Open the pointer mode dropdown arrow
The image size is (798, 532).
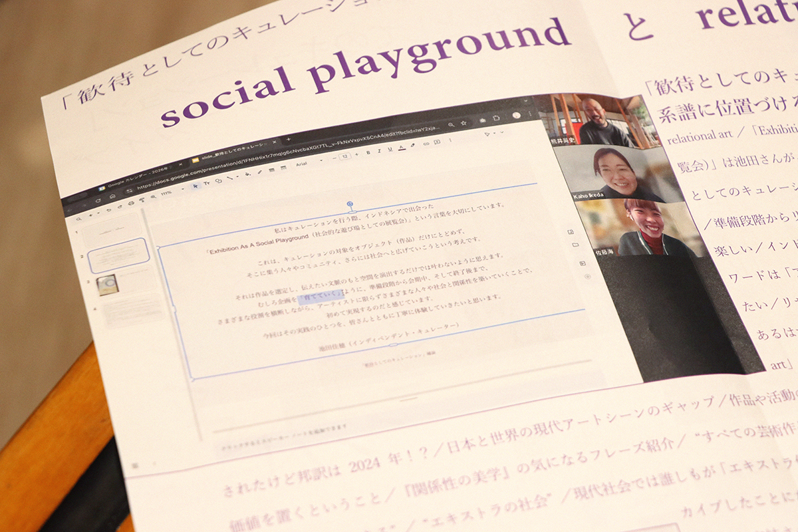(495, 133)
